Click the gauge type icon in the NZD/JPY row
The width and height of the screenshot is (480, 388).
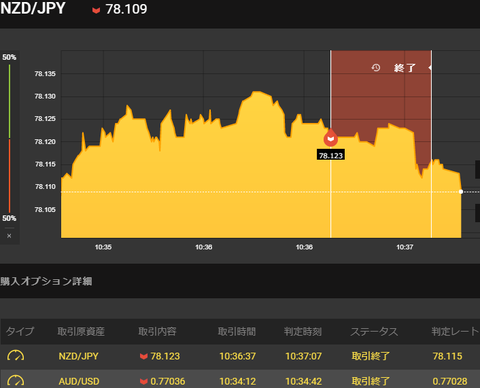(16, 356)
